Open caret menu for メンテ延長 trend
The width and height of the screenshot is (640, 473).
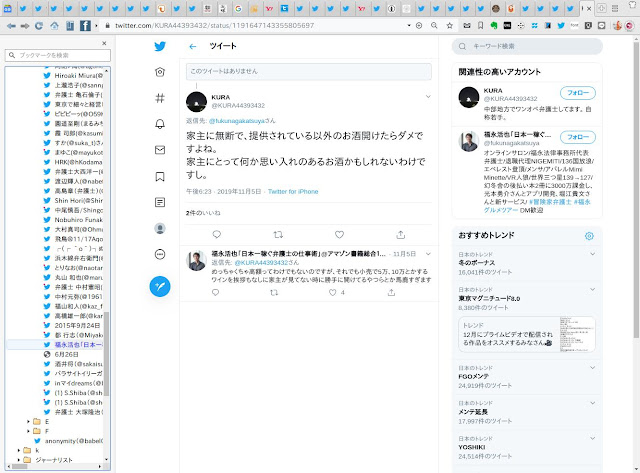coord(592,403)
